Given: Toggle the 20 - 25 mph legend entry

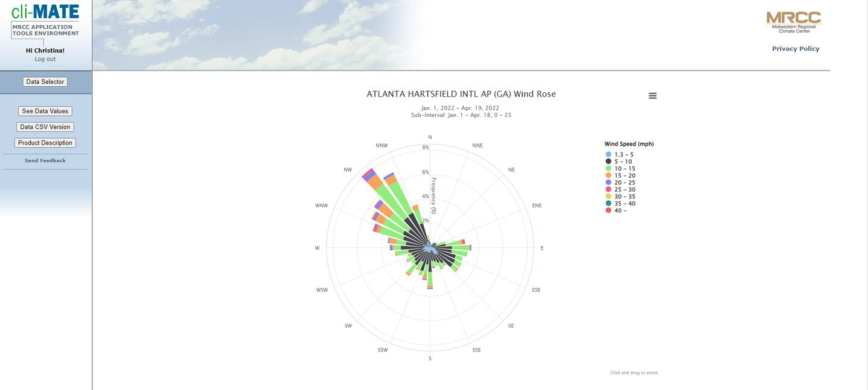Looking at the screenshot, I should pos(624,183).
